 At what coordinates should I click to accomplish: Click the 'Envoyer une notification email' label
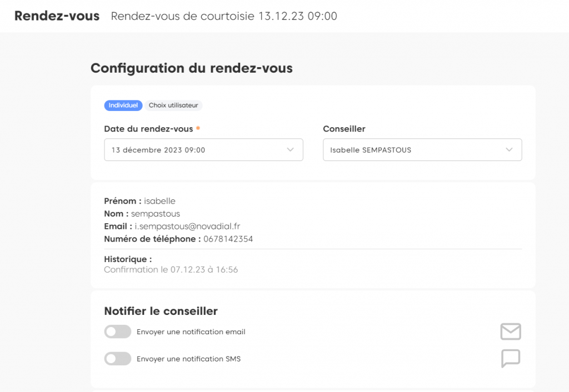[191, 332]
